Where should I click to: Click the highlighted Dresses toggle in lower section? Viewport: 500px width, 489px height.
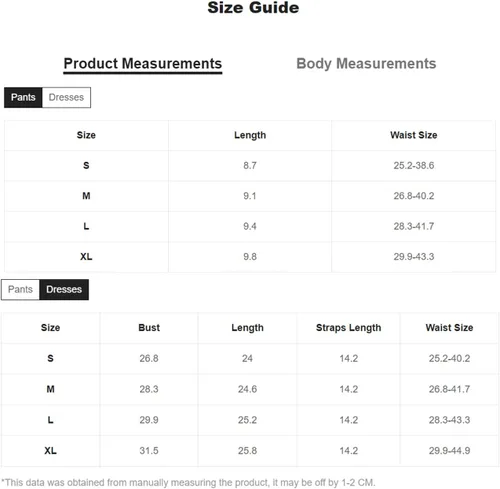click(64, 289)
